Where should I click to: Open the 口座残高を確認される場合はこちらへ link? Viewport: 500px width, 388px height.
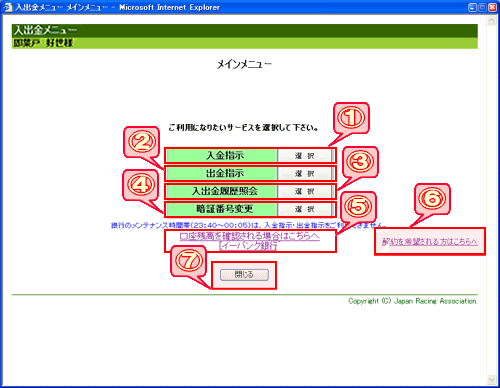click(x=249, y=236)
